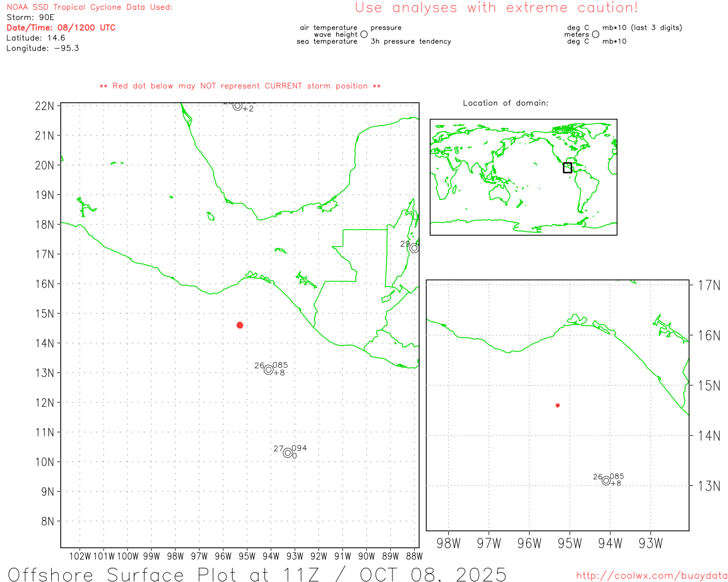
Task: Click the world locator map thumbnail
Action: click(x=523, y=177)
